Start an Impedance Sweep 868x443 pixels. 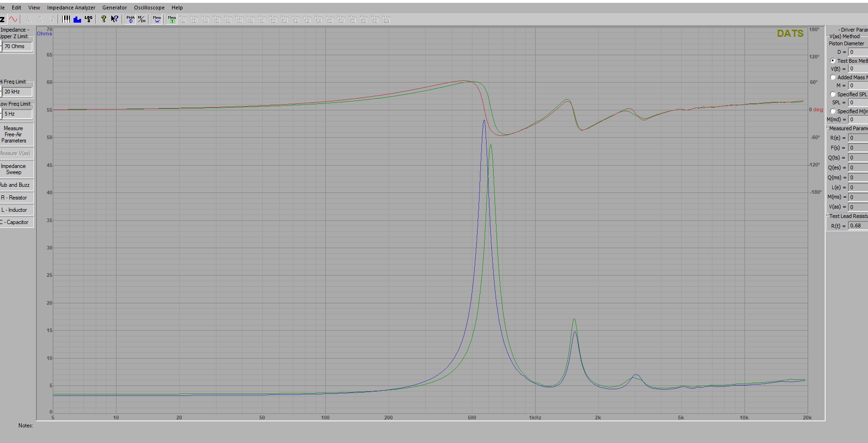pos(16,169)
